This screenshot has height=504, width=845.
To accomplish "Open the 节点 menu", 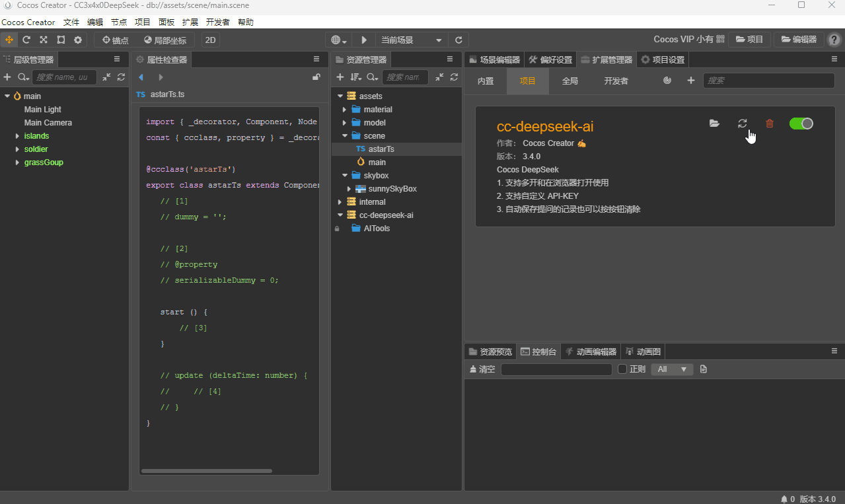I will (x=119, y=22).
